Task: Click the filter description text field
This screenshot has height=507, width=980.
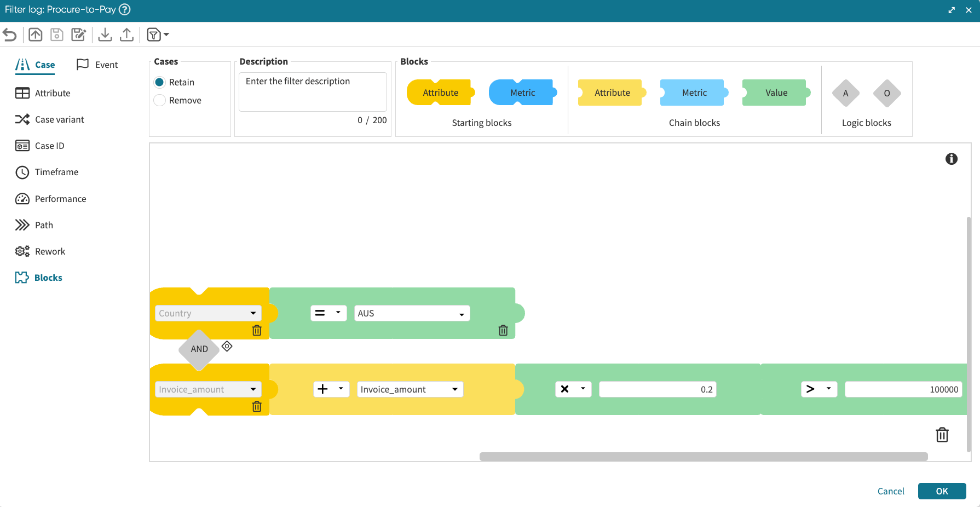Action: tap(313, 91)
